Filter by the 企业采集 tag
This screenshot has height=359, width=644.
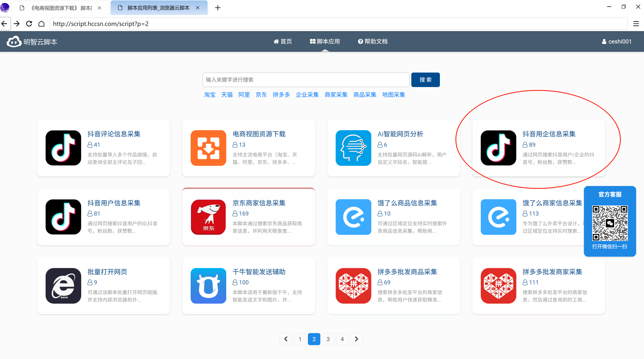[307, 95]
